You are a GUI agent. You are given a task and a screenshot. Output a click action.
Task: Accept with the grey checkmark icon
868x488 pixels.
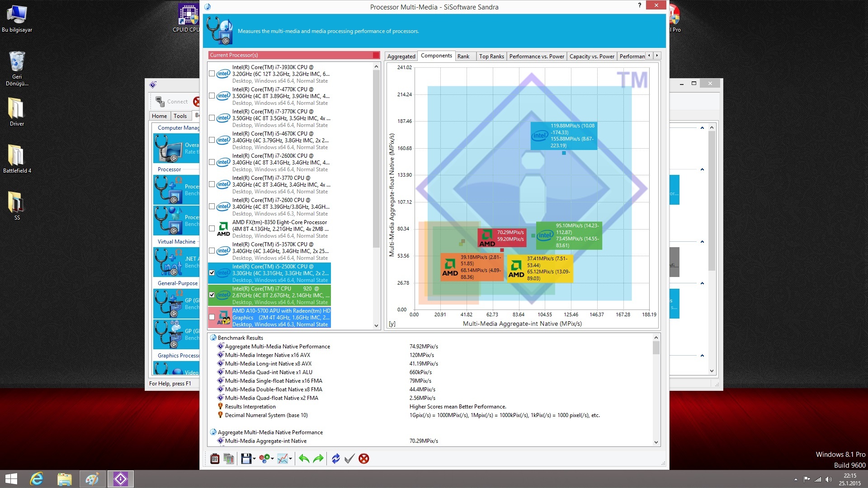click(x=349, y=459)
